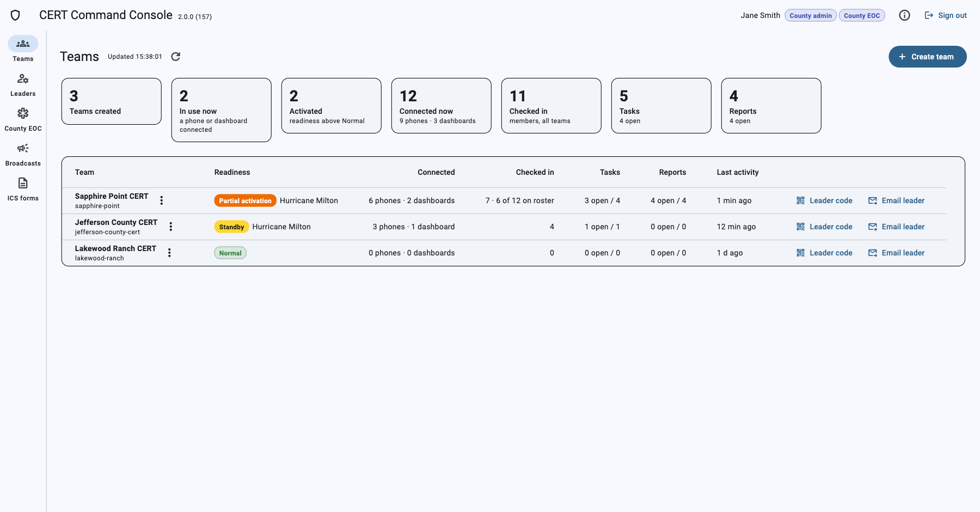980x512 pixels.
Task: Get Leader code for Lakewood Ranch CERT
Action: tap(824, 253)
